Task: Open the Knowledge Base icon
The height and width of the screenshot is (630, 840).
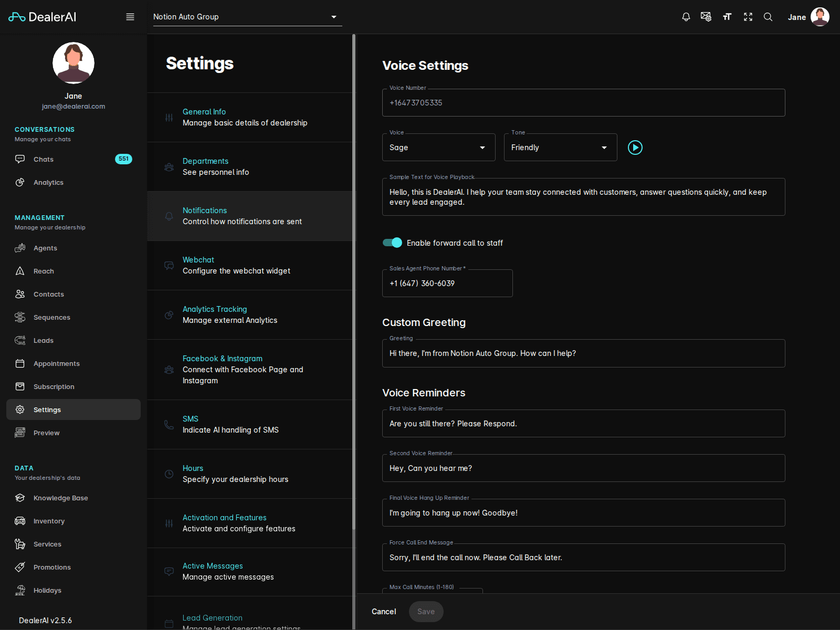Action: click(20, 498)
